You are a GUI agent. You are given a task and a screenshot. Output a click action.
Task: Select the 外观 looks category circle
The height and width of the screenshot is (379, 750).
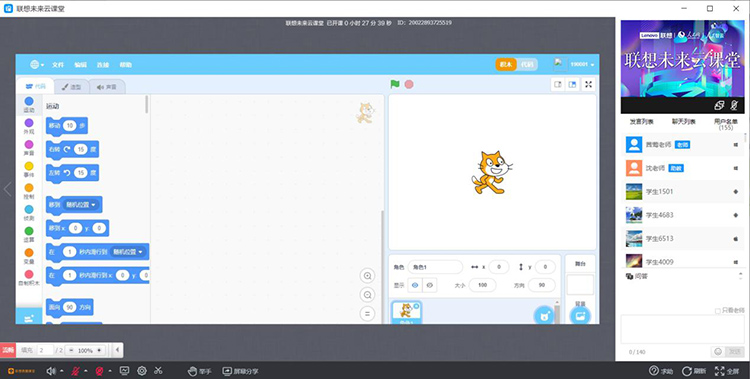point(29,123)
